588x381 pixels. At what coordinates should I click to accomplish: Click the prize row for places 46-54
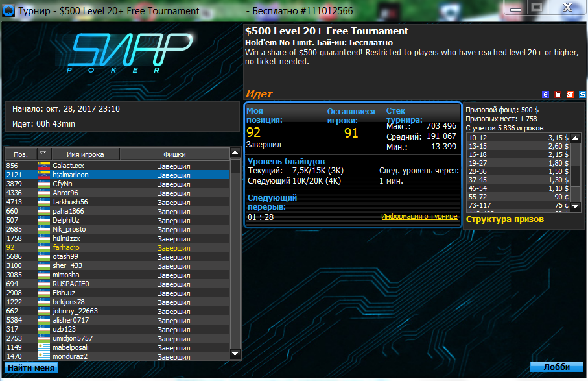click(x=519, y=188)
